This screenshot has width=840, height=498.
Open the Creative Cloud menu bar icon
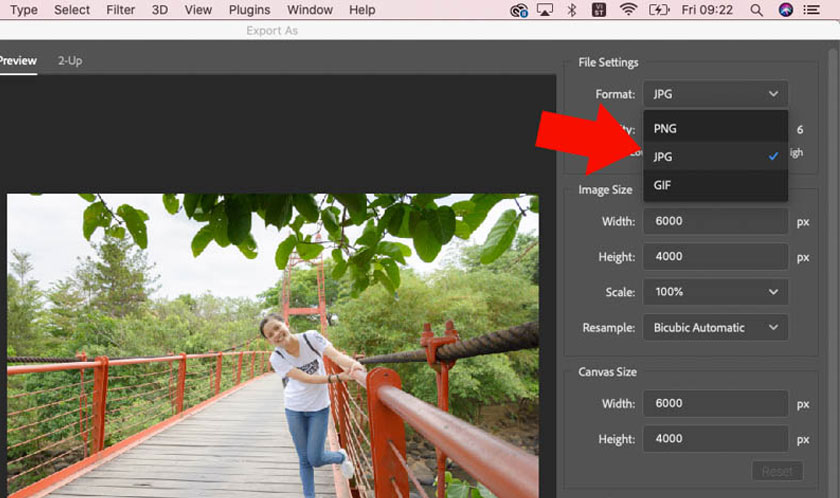point(518,10)
